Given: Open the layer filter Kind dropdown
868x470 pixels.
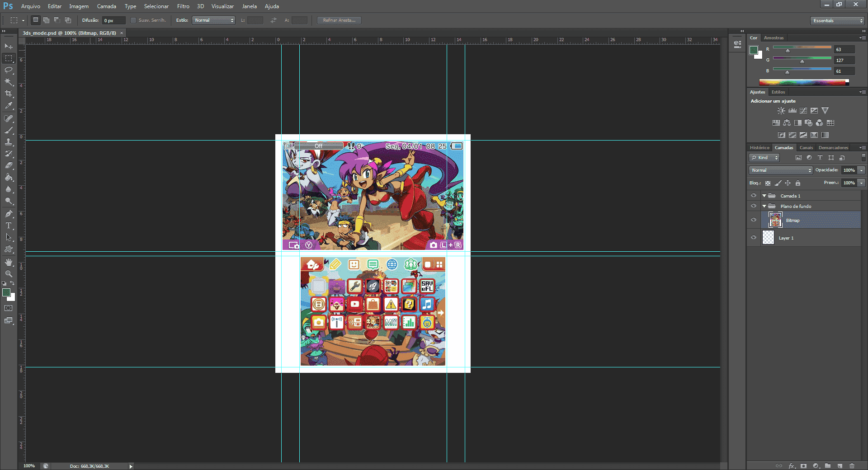Looking at the screenshot, I should point(764,158).
